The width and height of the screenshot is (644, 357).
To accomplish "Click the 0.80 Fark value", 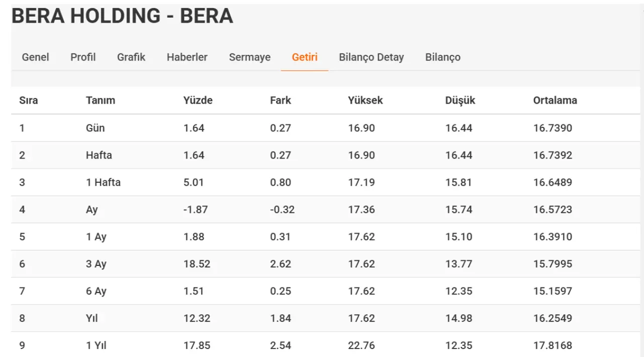I will 280,182.
